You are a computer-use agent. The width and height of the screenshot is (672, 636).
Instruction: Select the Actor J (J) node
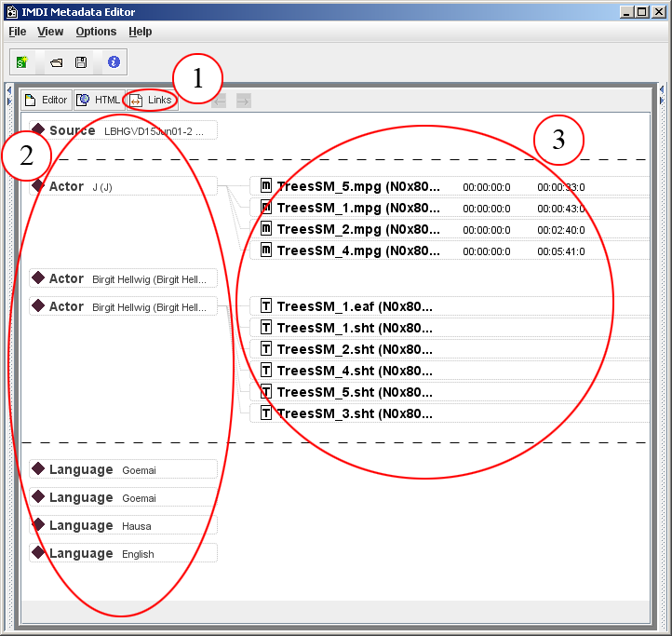(123, 186)
